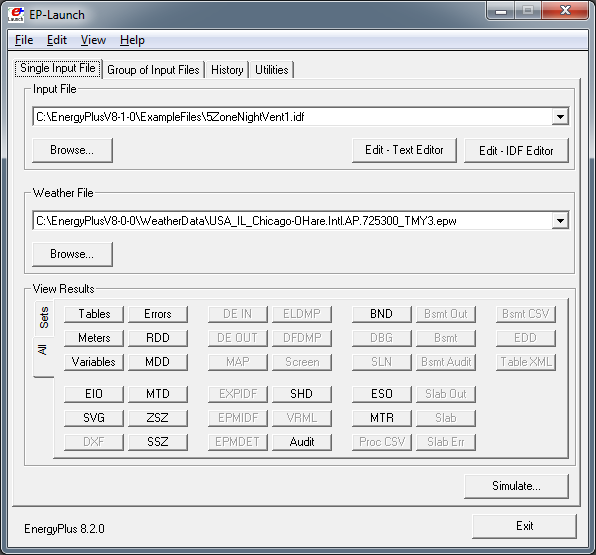Open the Meters results

pos(94,338)
